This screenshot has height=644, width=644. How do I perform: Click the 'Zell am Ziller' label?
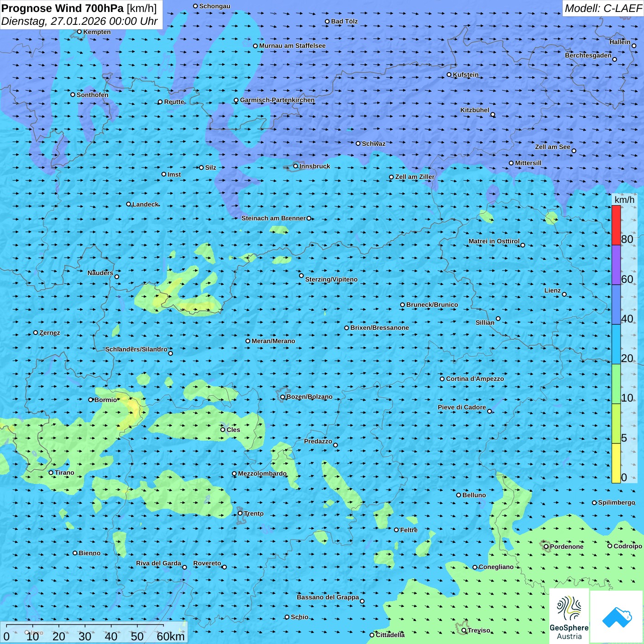tap(415, 177)
